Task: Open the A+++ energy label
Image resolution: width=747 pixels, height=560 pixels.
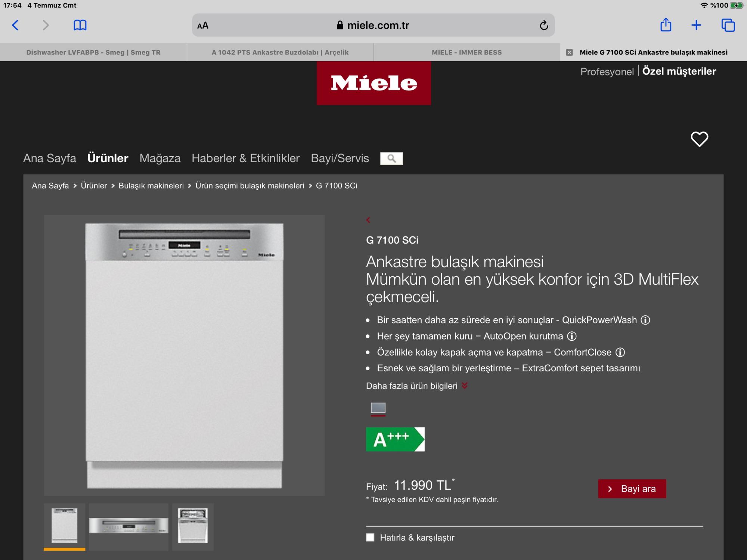Action: [395, 439]
